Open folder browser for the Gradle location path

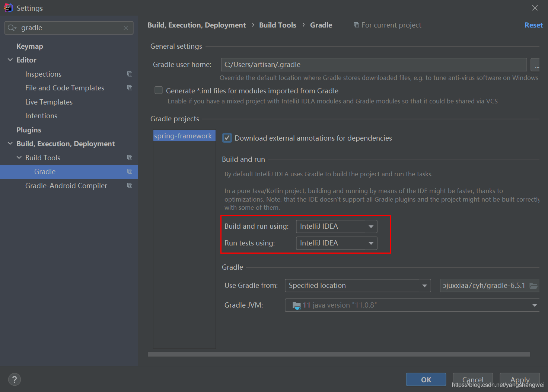[x=533, y=286]
